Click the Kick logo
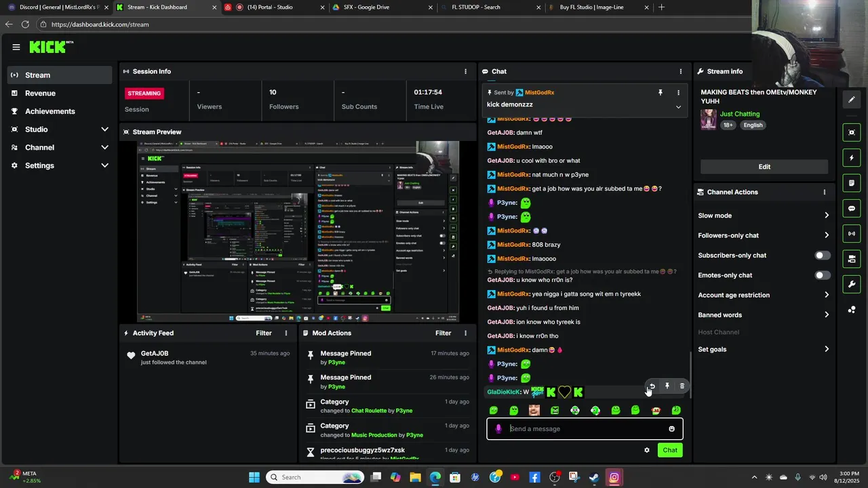The height and width of the screenshot is (488, 868). click(x=51, y=47)
